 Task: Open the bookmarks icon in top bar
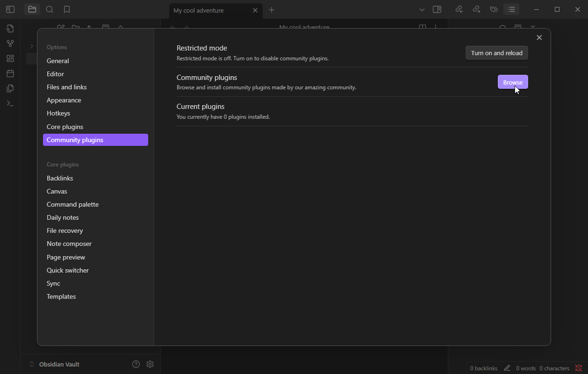click(x=67, y=9)
